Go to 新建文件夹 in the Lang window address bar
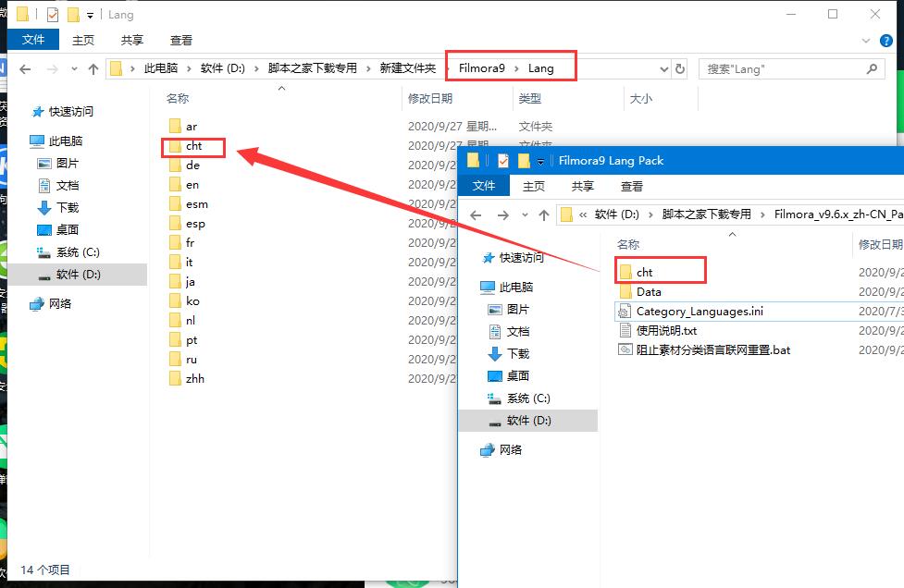 click(x=408, y=68)
